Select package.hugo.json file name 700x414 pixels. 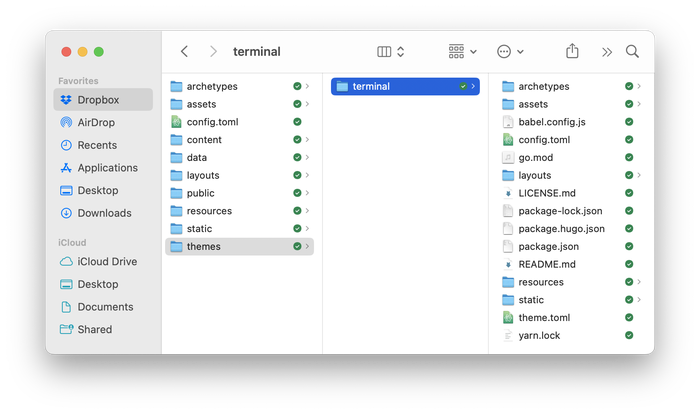click(x=562, y=229)
